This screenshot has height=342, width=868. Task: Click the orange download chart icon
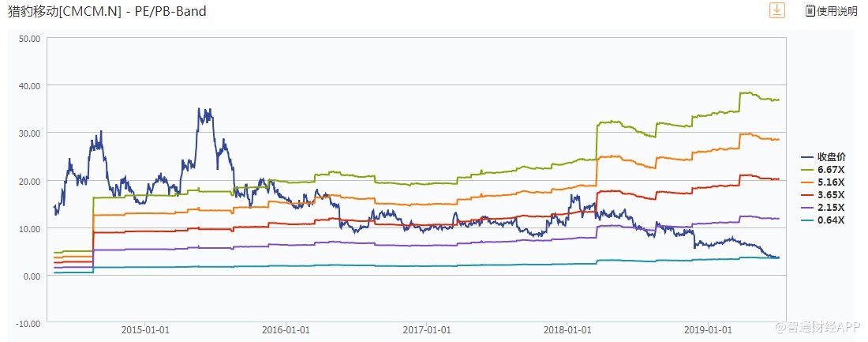777,10
